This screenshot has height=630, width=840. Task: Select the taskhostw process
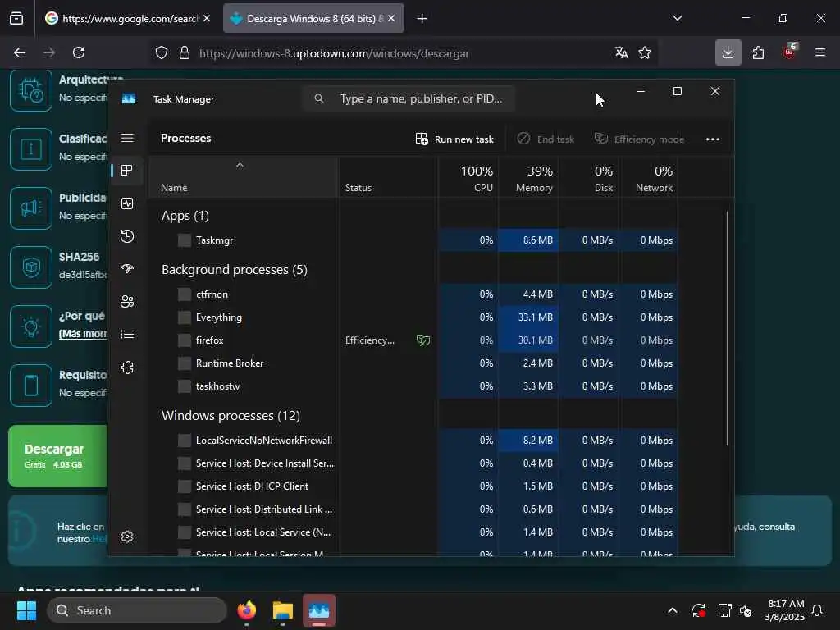413,386
